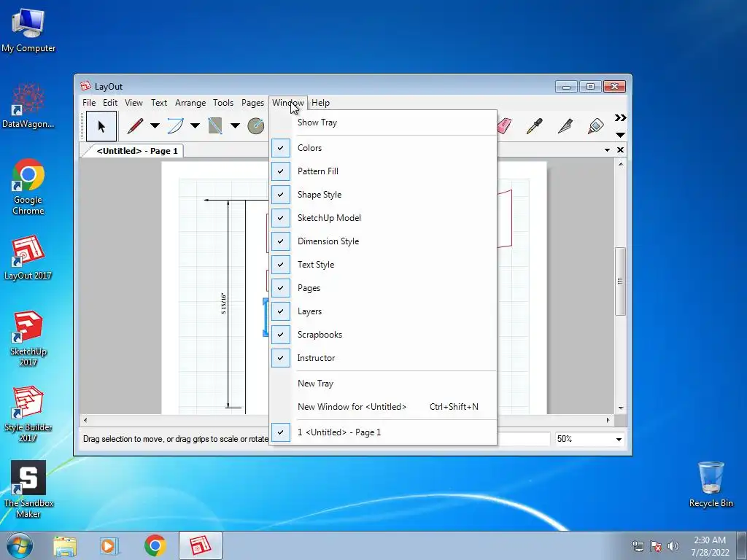The height and width of the screenshot is (560, 747).
Task: Select the Split knife tool
Action: click(x=565, y=126)
